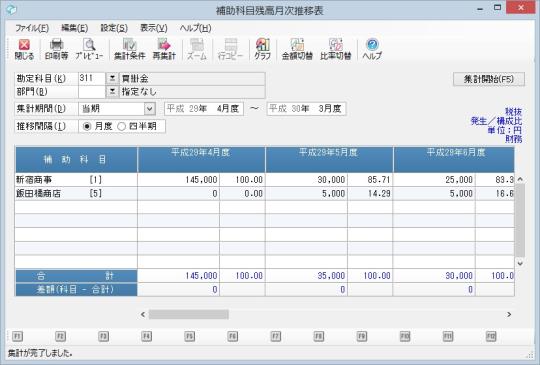The image size is (540, 365).
Task: Click the F1 function key icon
Action: click(17, 336)
